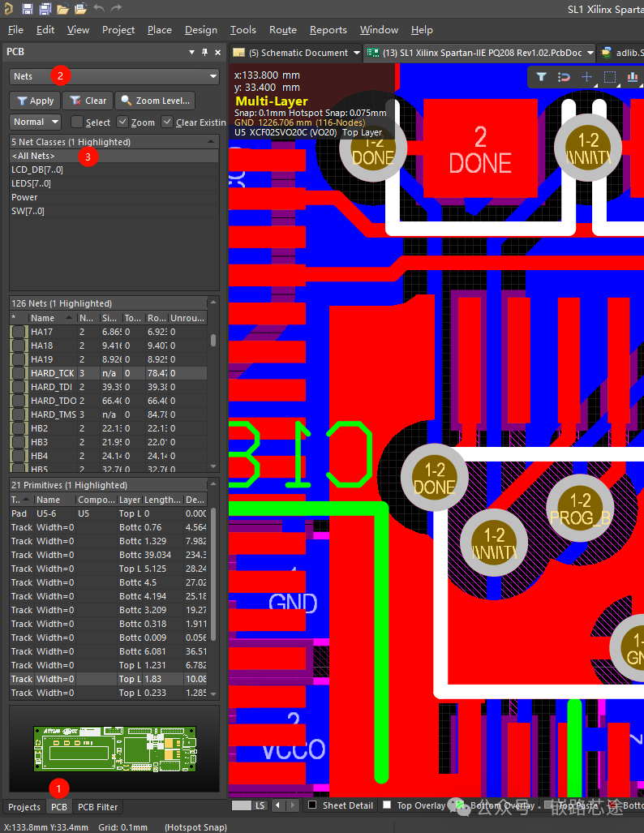The image size is (644, 833).
Task: Open Schematic Document tab dropdown arrow
Action: point(357,53)
